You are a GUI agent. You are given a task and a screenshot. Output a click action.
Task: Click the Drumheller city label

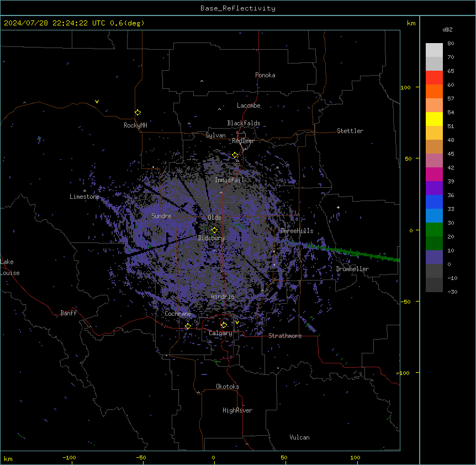(x=352, y=269)
